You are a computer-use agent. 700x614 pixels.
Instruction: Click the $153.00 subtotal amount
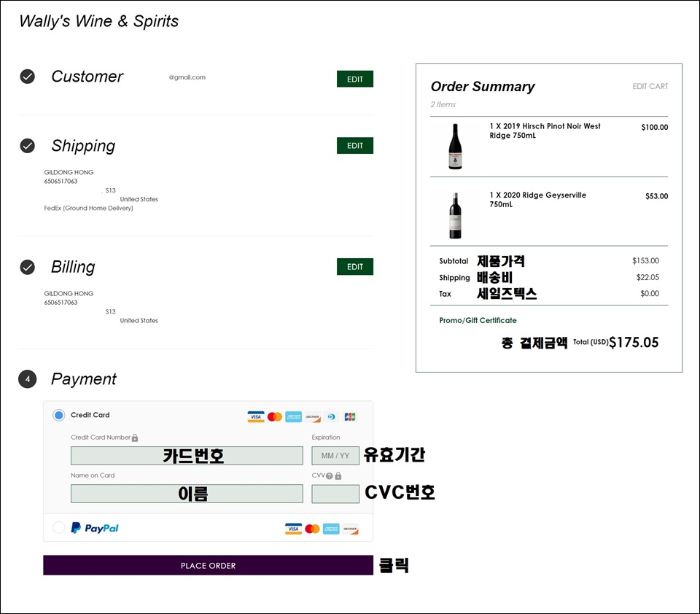(645, 260)
